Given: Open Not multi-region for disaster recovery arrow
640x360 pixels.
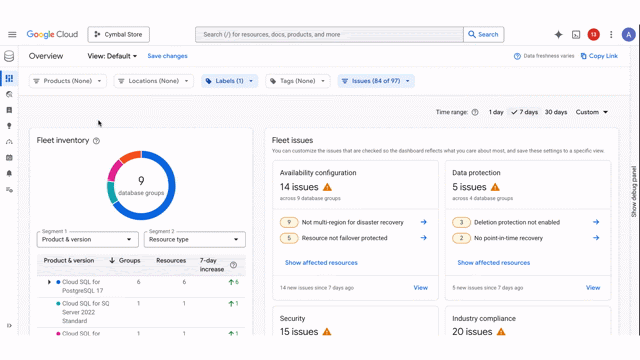Looking at the screenshot, I should [x=424, y=222].
